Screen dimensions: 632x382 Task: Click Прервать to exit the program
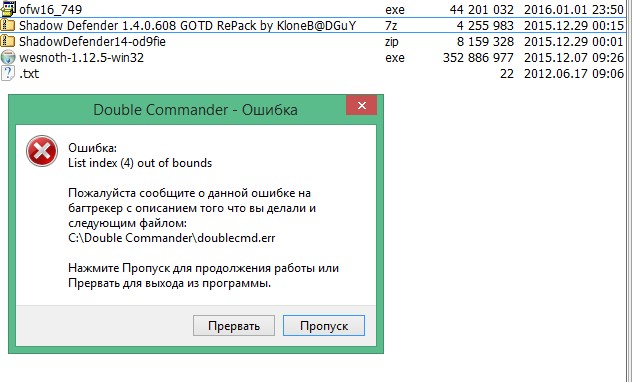tap(234, 326)
